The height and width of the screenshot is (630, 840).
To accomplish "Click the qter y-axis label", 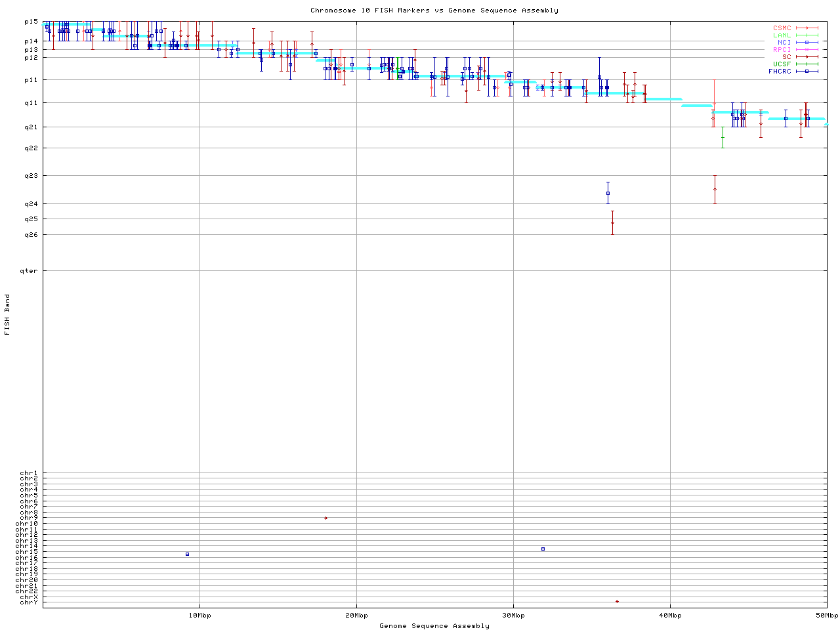I will point(29,270).
